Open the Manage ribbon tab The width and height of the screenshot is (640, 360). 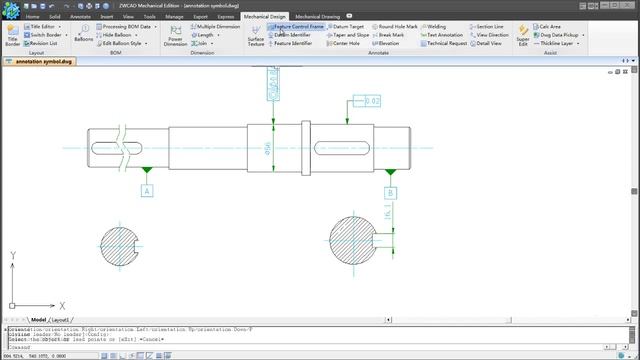[x=174, y=17]
